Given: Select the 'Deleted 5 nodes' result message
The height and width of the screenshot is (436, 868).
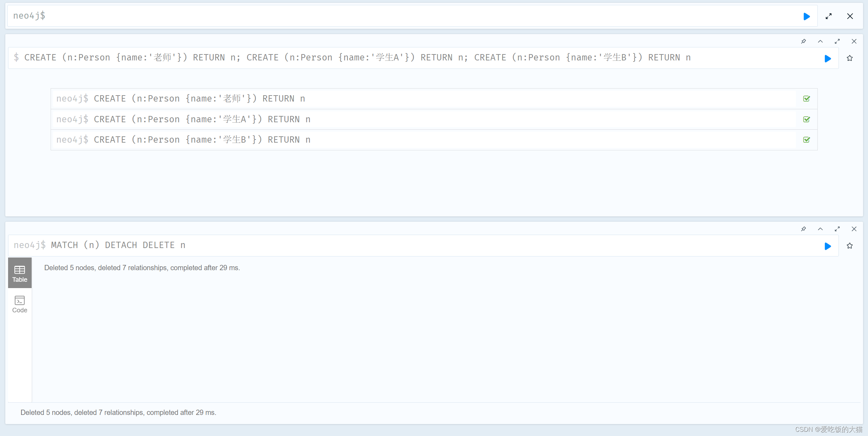Looking at the screenshot, I should coord(142,268).
